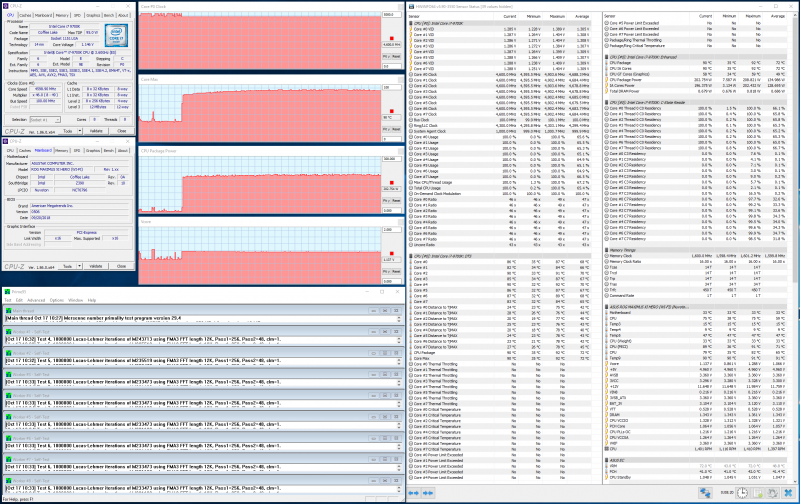Click the maximum value field in Vcore graph
Image resolution: width=800 pixels, height=504 pixels.
click(x=391, y=230)
